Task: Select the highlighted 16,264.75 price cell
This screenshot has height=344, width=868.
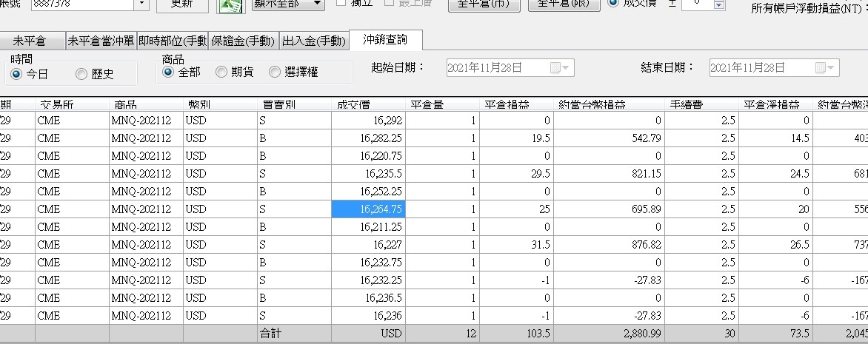Action: click(x=368, y=209)
